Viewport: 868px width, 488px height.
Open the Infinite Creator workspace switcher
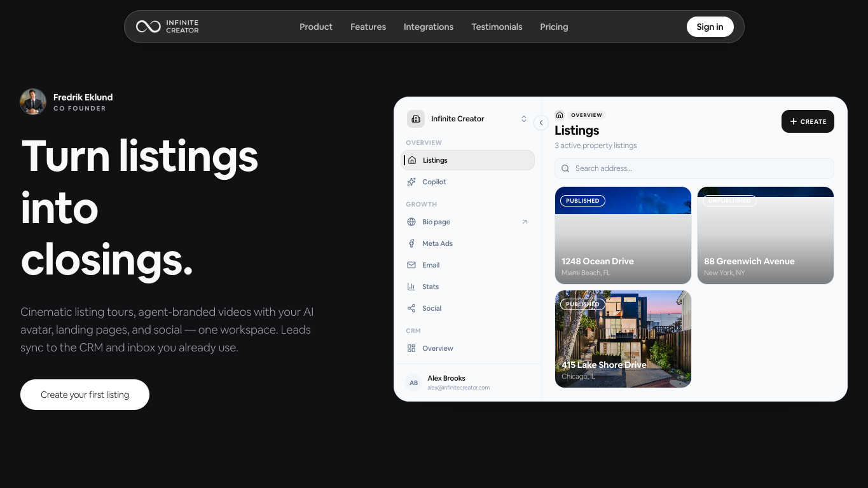point(468,119)
